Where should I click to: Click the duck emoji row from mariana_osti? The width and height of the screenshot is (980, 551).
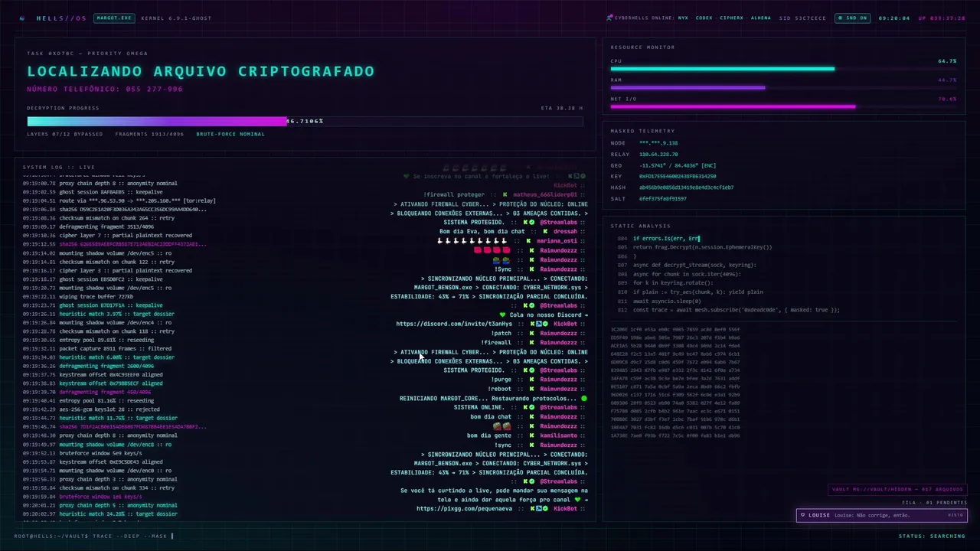click(x=472, y=241)
